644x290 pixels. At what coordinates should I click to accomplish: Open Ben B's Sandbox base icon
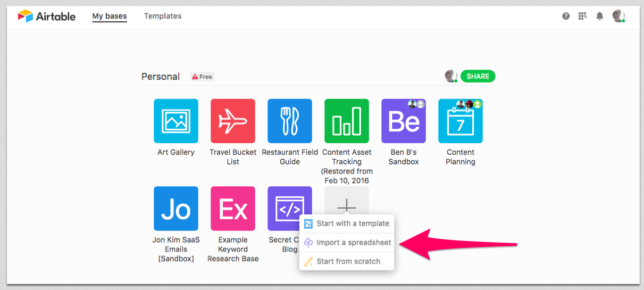point(404,121)
